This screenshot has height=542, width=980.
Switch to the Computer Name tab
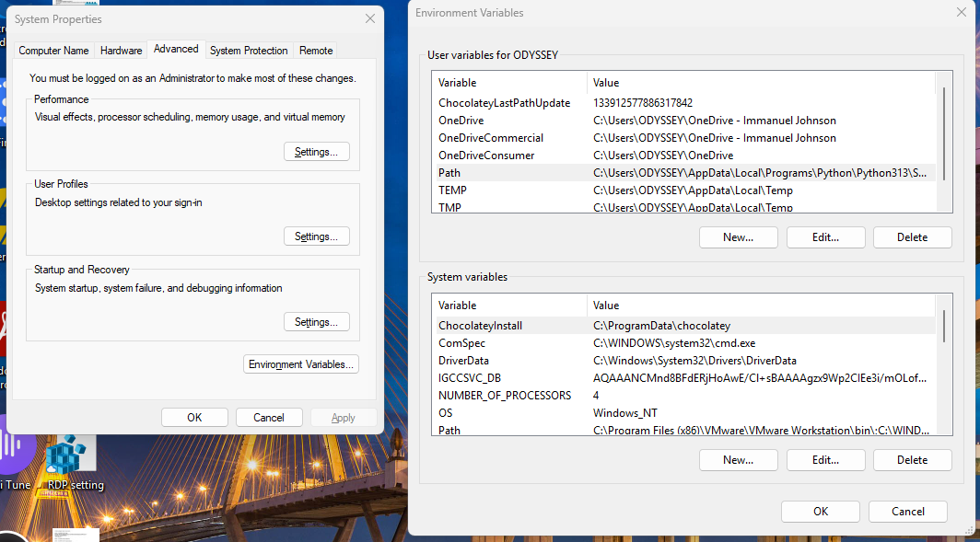click(x=52, y=51)
